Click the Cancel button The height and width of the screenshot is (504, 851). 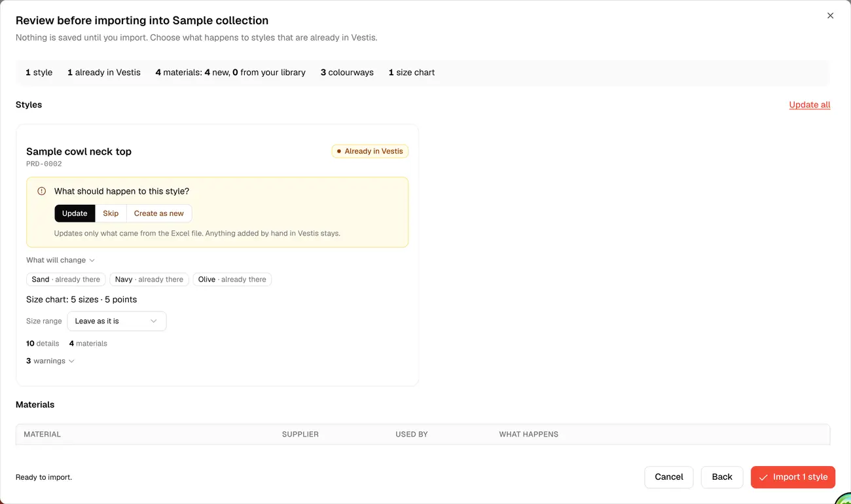(669, 477)
